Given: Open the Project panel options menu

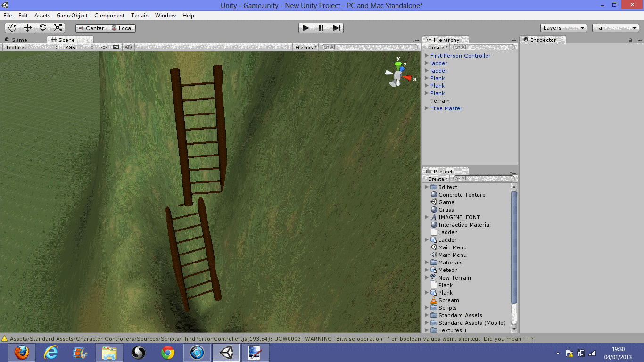Looking at the screenshot, I should coord(513,173).
